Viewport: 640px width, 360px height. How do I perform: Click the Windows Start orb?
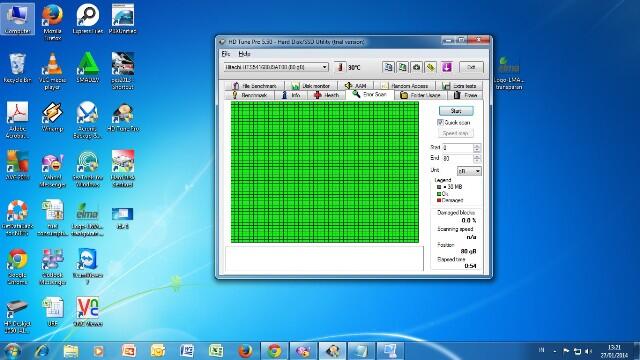click(12, 351)
